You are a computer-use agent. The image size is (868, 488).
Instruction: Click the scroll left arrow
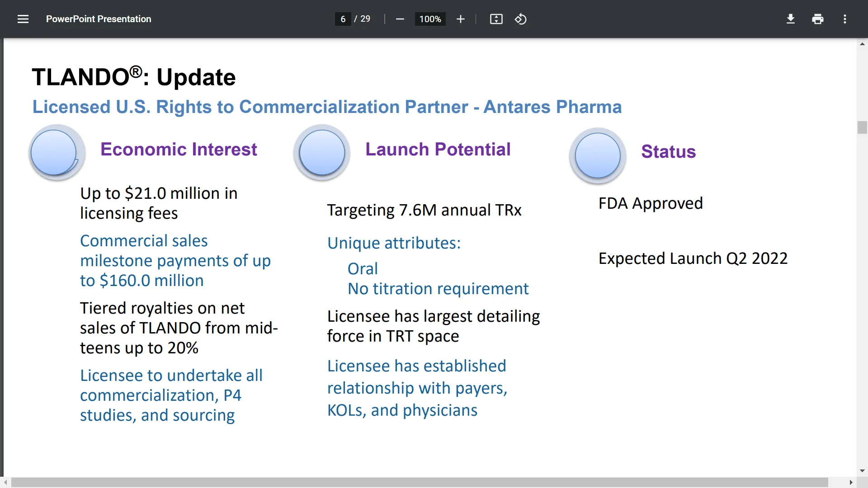[5, 483]
